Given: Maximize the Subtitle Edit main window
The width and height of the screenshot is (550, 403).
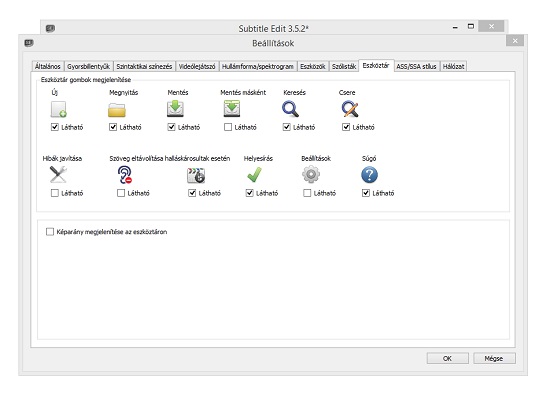Looking at the screenshot, I should 471,26.
